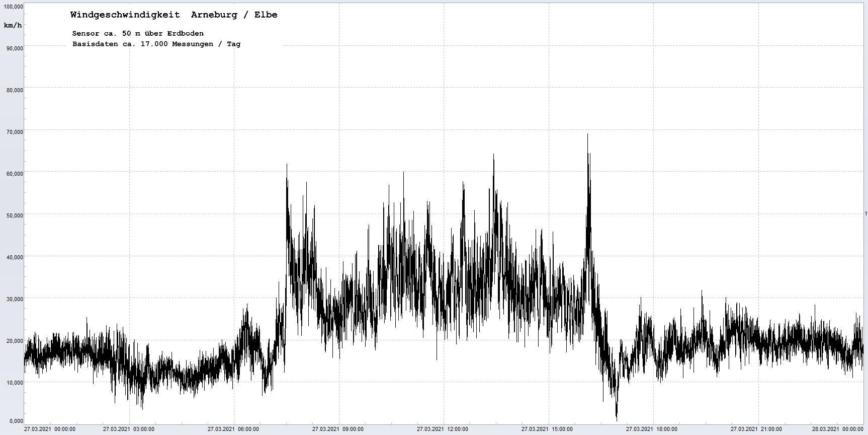Click the 27.03.2021 03:00:00 time label
This screenshot has width=868, height=435.
click(x=129, y=429)
